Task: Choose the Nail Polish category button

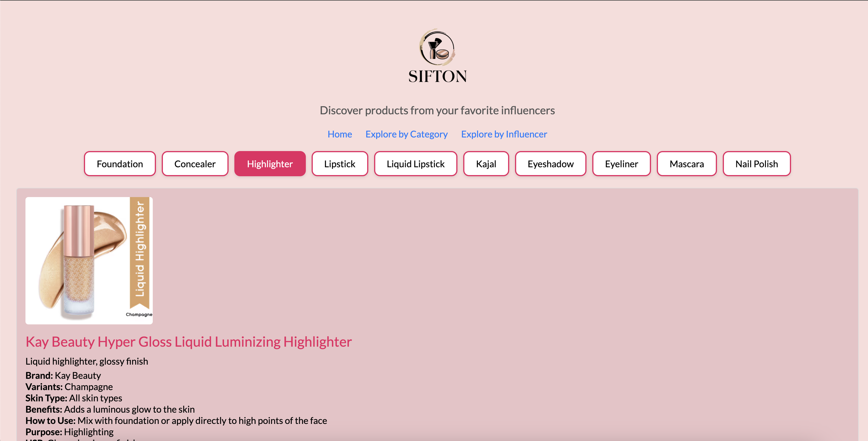Action: (757, 164)
